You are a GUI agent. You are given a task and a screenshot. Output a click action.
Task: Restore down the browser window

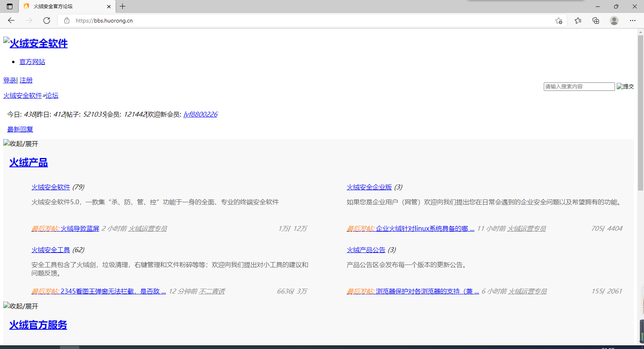pos(616,6)
